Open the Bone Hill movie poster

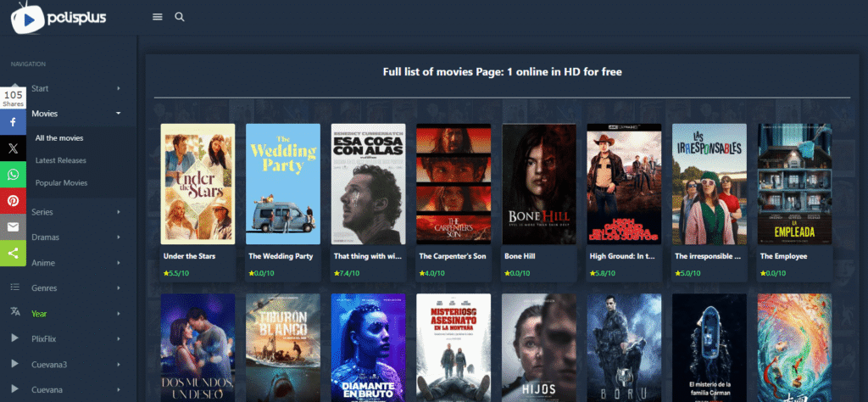(539, 183)
